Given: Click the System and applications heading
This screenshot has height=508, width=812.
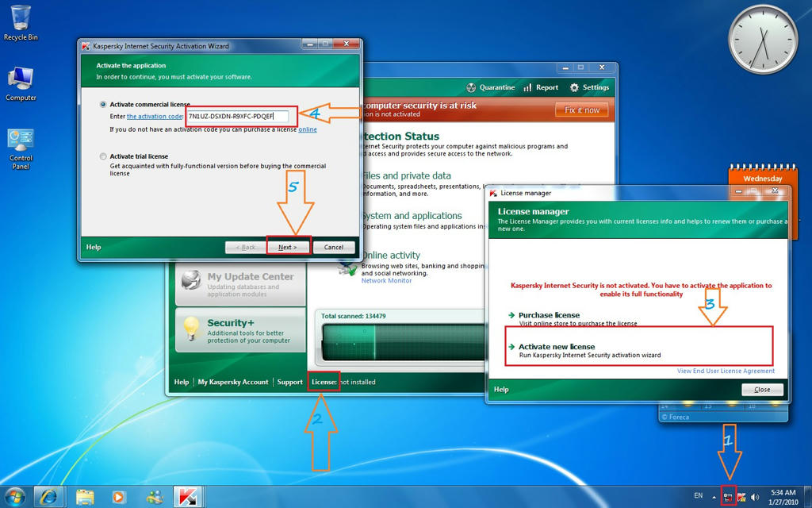Looking at the screenshot, I should click(x=412, y=216).
